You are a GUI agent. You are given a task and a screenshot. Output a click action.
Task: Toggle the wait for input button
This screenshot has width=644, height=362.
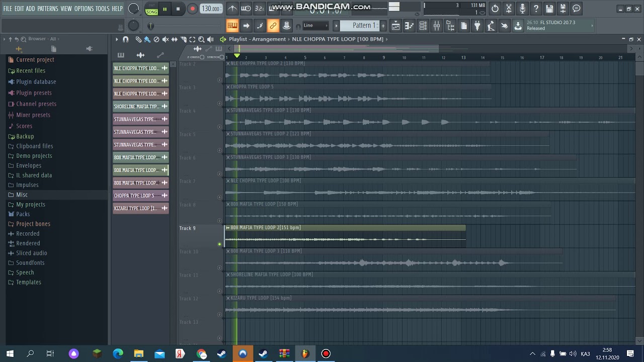click(x=246, y=9)
